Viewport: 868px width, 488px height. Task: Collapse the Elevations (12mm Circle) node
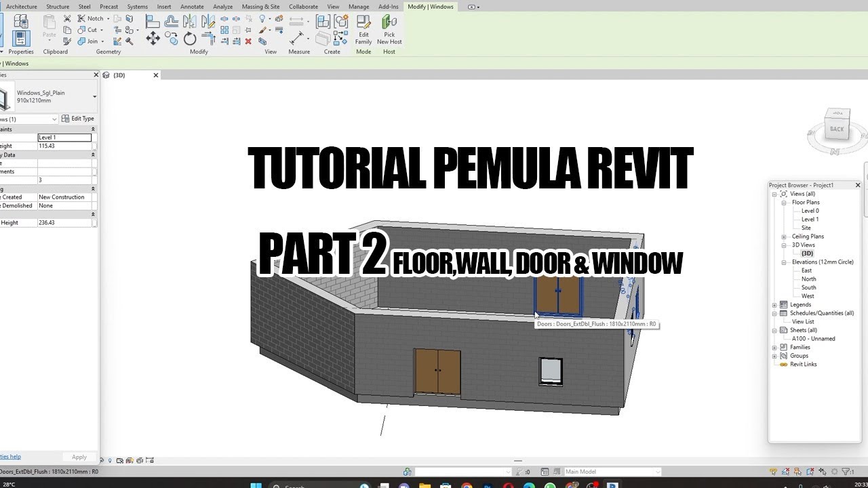(x=784, y=262)
